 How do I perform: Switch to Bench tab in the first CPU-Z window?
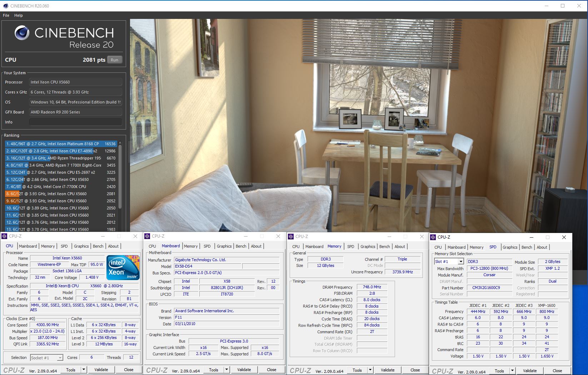[98, 246]
